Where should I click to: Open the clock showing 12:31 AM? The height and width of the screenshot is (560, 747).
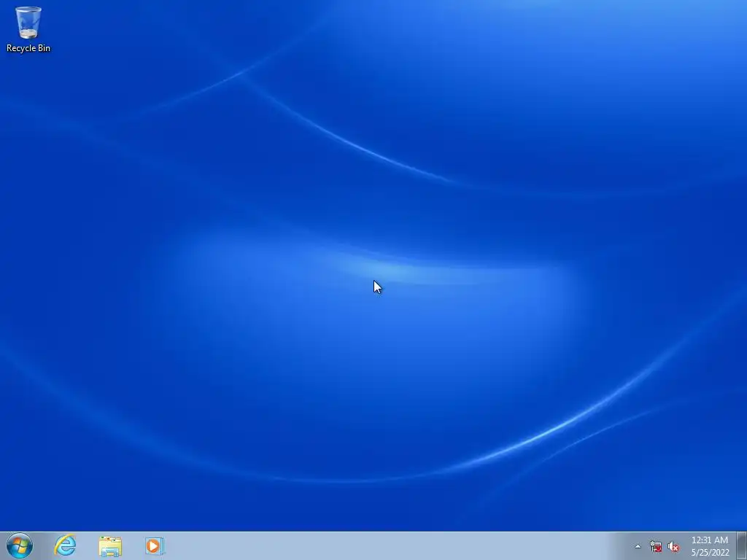click(x=710, y=546)
